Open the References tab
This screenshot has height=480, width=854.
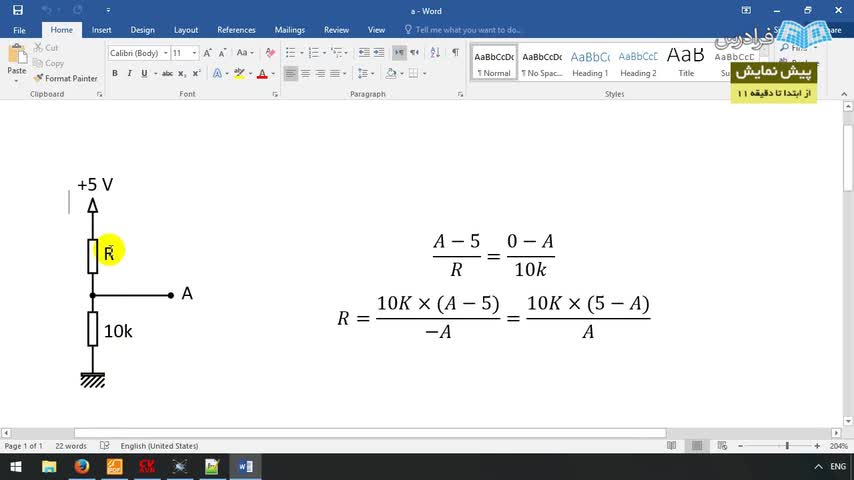236,30
